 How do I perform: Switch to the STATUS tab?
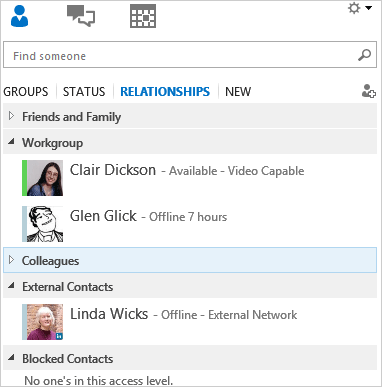[84, 92]
